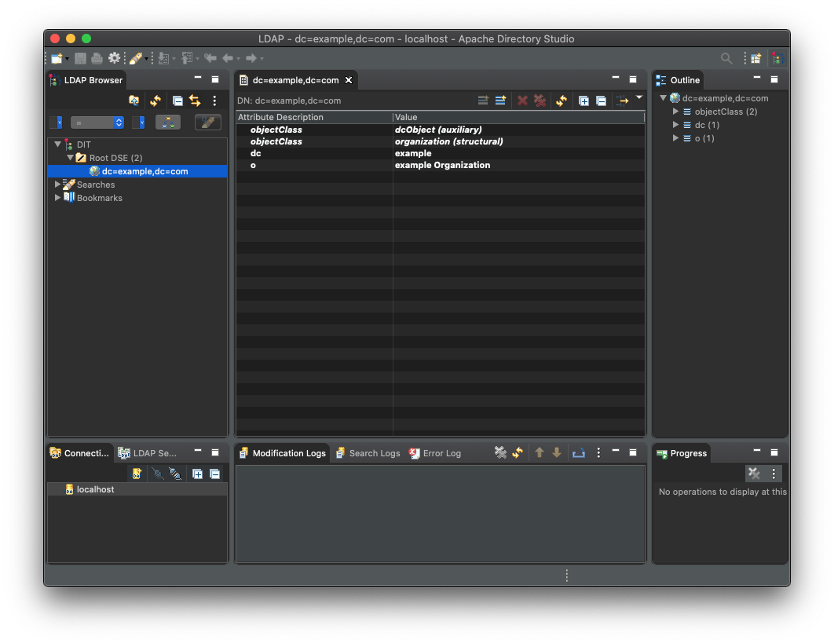The width and height of the screenshot is (834, 644).
Task: Switch to the LDAP perspective icon
Action: tap(778, 58)
